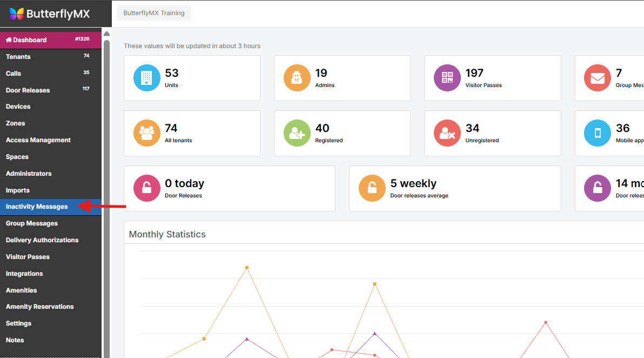Click the orange weekly door releases lock icon
The image size is (644, 358).
[x=372, y=188]
